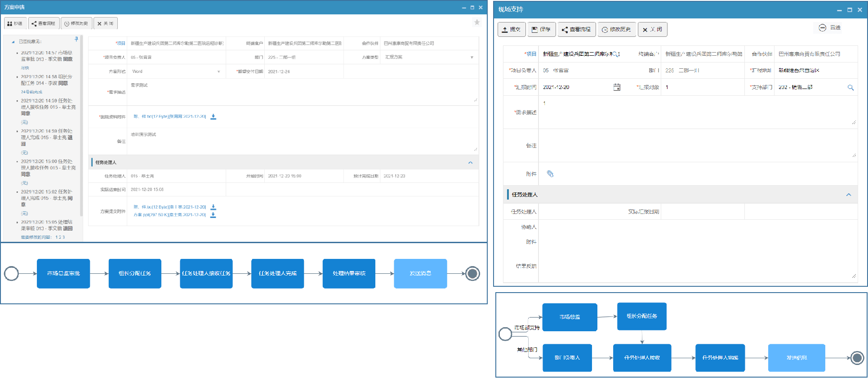Download the 方案.ppt attachment via download icon

[x=214, y=215]
